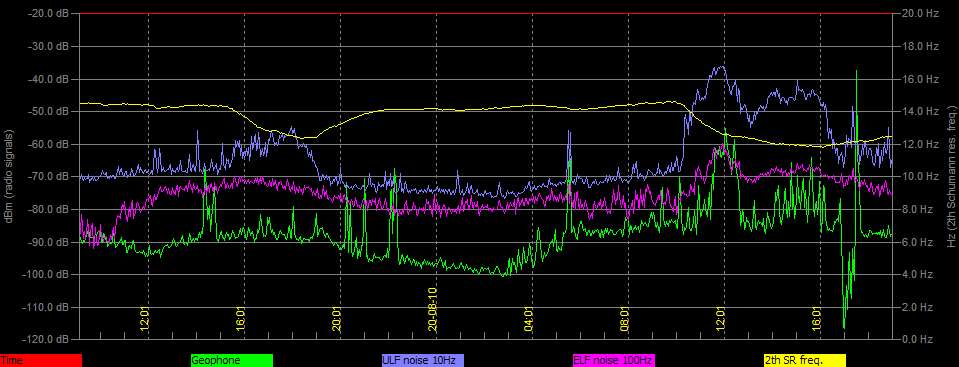Click the 16.0 Hz right axis label
The height and width of the screenshot is (367, 959).
coord(919,79)
